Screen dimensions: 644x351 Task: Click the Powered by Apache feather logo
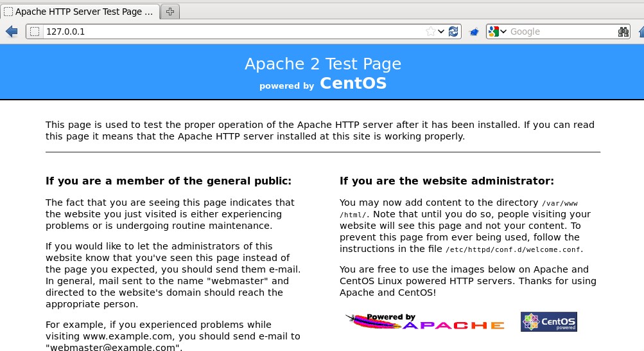point(424,321)
